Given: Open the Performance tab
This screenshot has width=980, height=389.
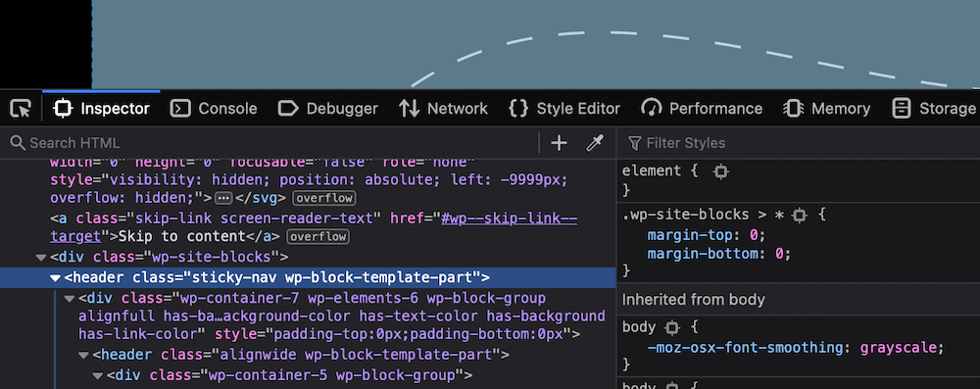Looking at the screenshot, I should click(702, 109).
